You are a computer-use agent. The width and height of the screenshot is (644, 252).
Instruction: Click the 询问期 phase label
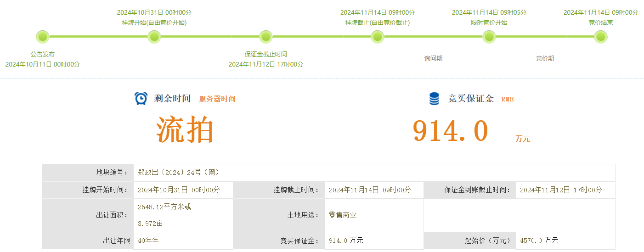tap(433, 59)
